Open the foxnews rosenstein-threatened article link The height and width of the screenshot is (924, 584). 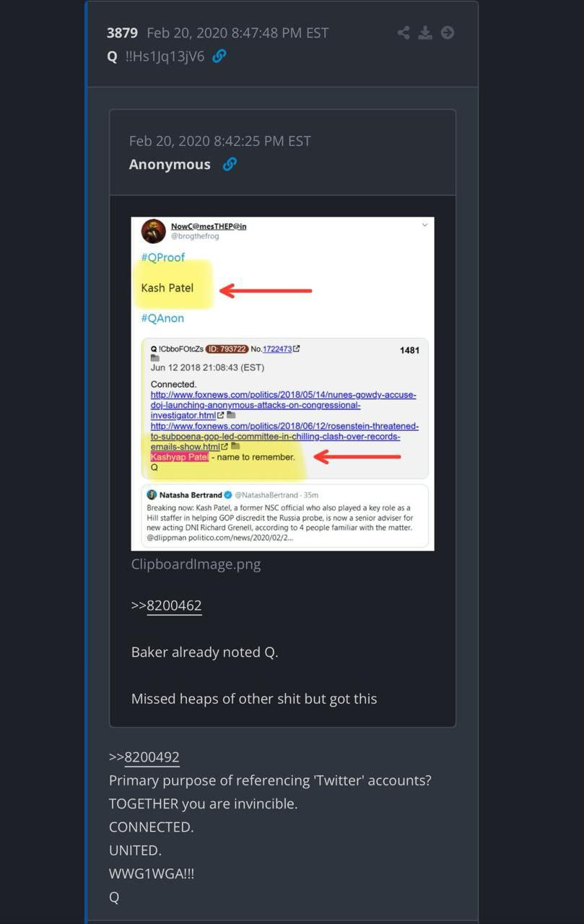tap(284, 437)
